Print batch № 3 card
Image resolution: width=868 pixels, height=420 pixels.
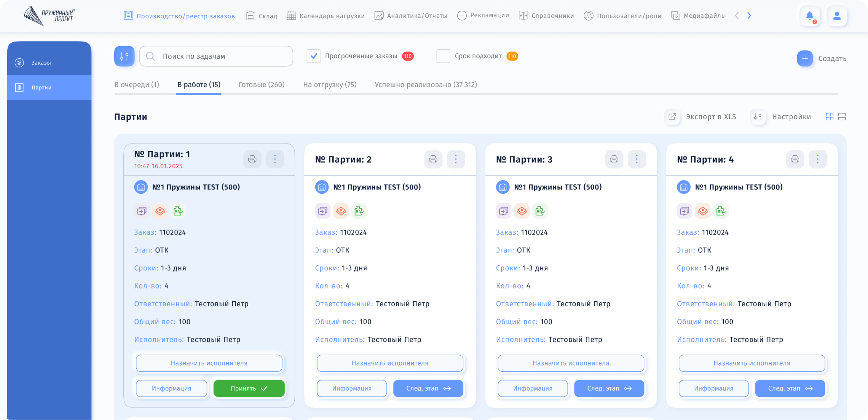(x=614, y=159)
